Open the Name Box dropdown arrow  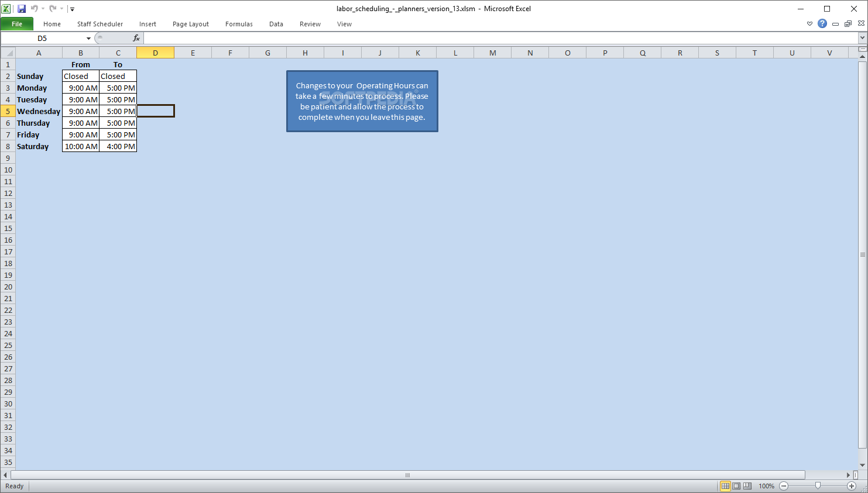tap(88, 38)
